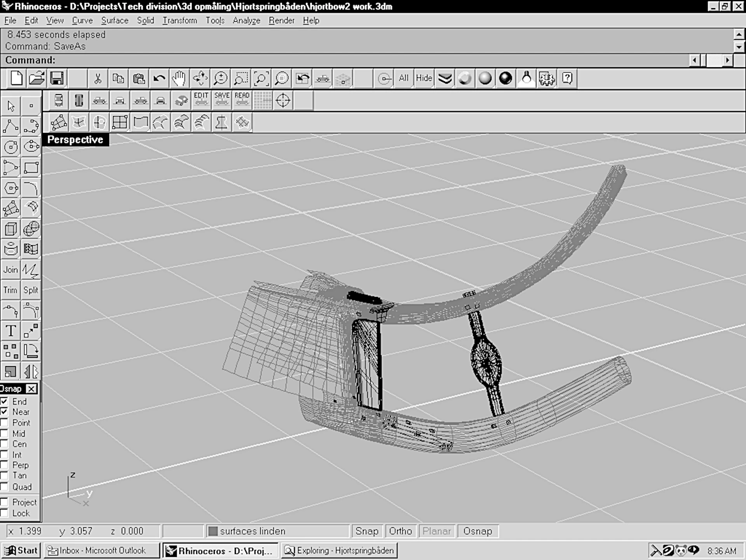746x560 pixels.
Task: Select the Polygon tool
Action: [x=11, y=188]
